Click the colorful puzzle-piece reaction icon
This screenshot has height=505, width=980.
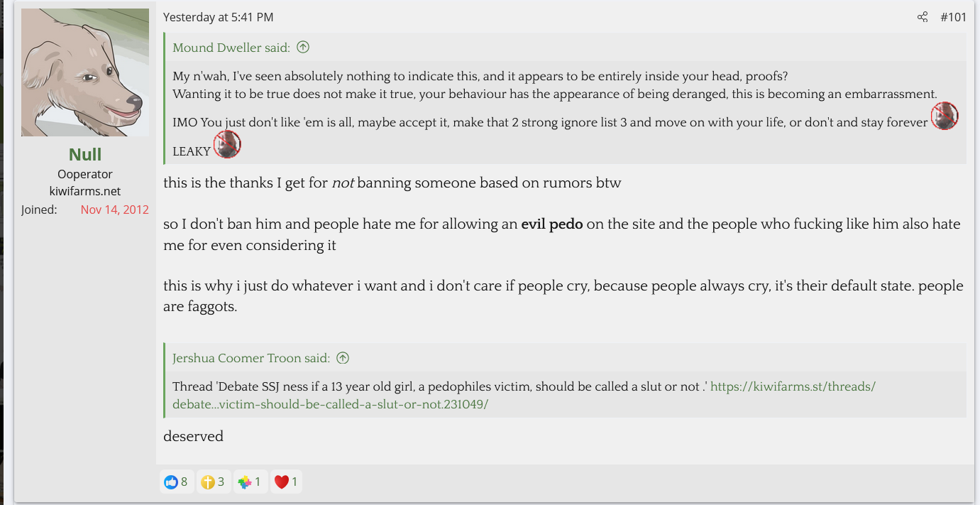tap(245, 482)
